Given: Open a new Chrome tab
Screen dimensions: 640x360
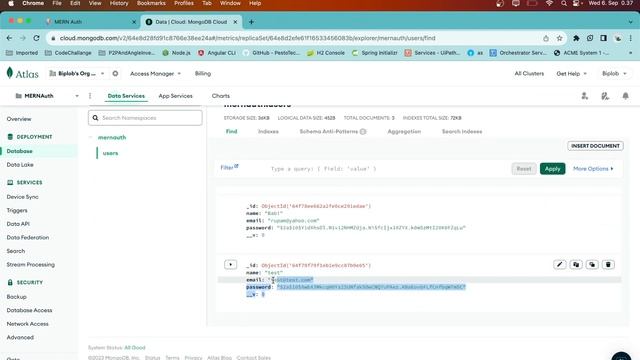Looking at the screenshot, I should [251, 22].
